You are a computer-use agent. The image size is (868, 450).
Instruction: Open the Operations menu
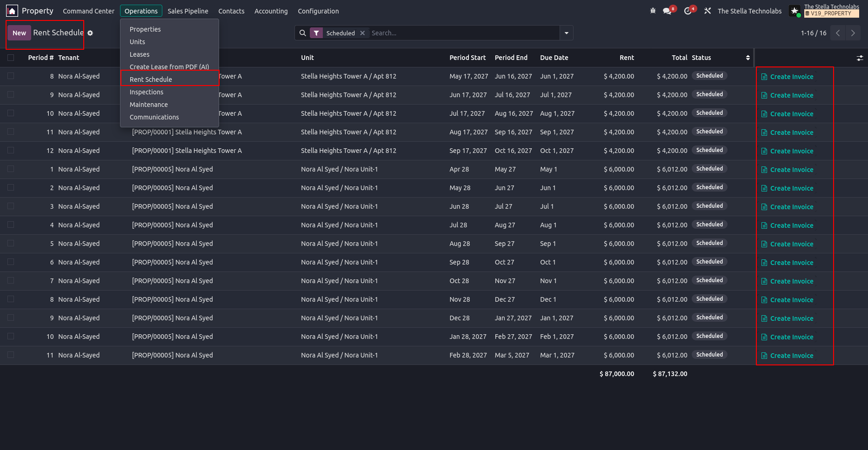(141, 11)
